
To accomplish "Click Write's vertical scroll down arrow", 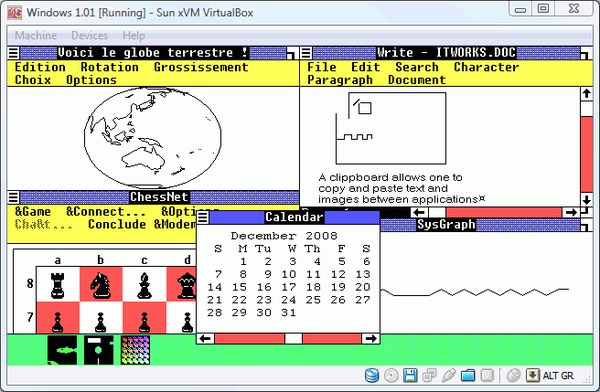I will point(587,199).
